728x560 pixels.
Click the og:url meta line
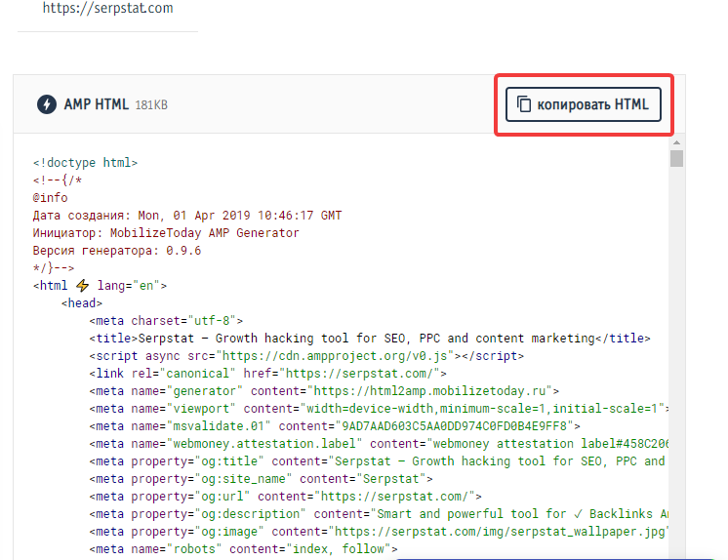point(286,497)
